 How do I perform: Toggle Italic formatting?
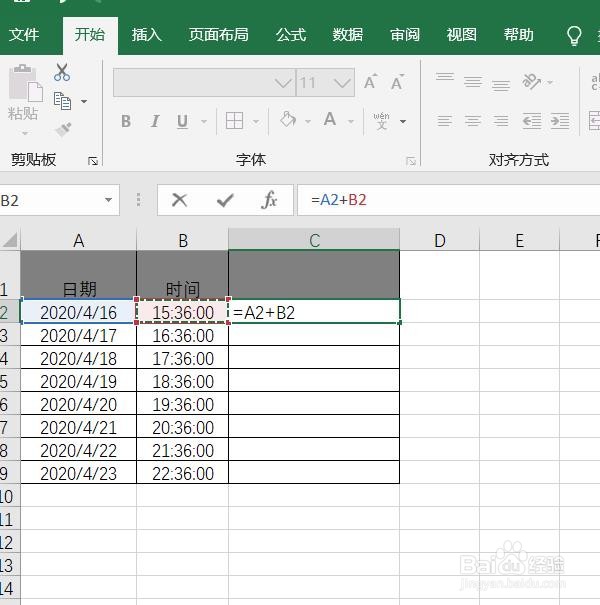[155, 121]
